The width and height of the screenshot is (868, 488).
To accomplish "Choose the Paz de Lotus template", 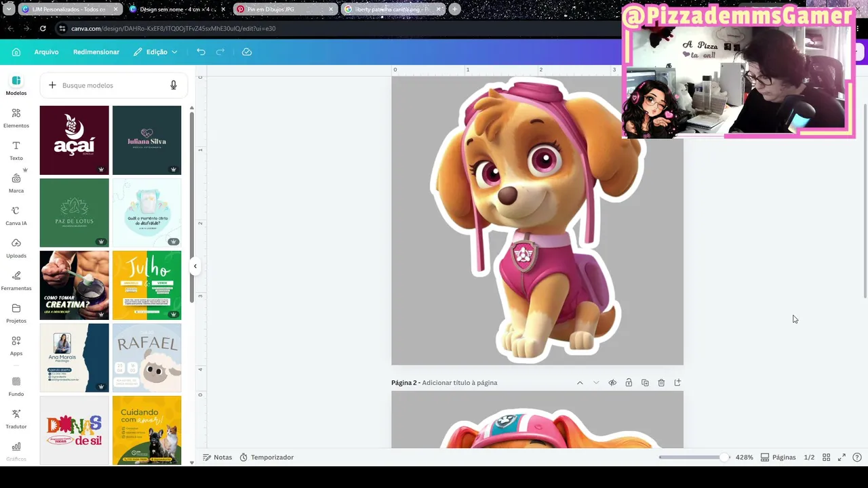I will pos(75,213).
